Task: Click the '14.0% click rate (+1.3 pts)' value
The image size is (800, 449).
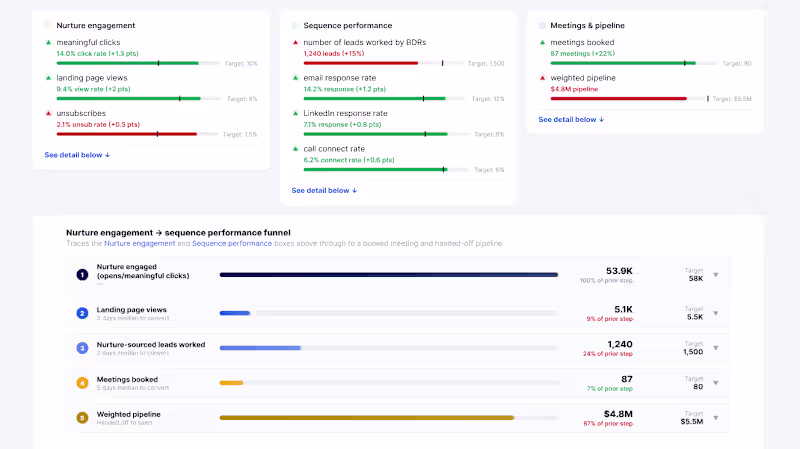Action: [97, 54]
